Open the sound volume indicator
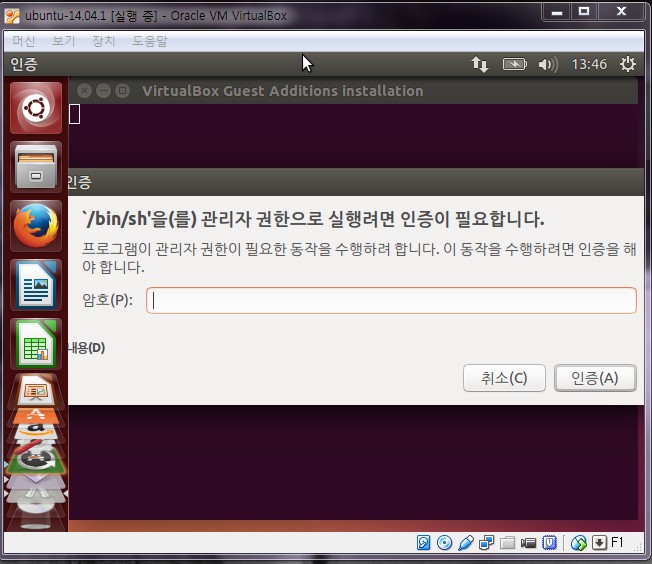This screenshot has width=652, height=564. click(547, 64)
